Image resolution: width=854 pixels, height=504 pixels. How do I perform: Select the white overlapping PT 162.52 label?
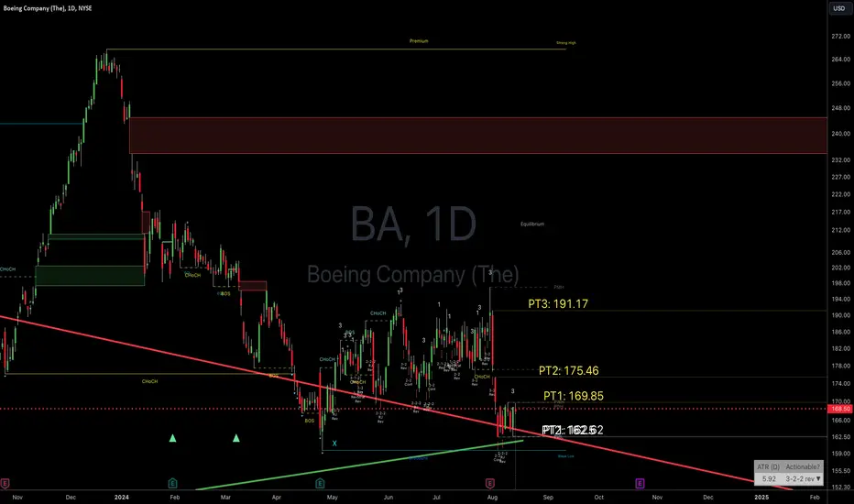[x=573, y=431]
